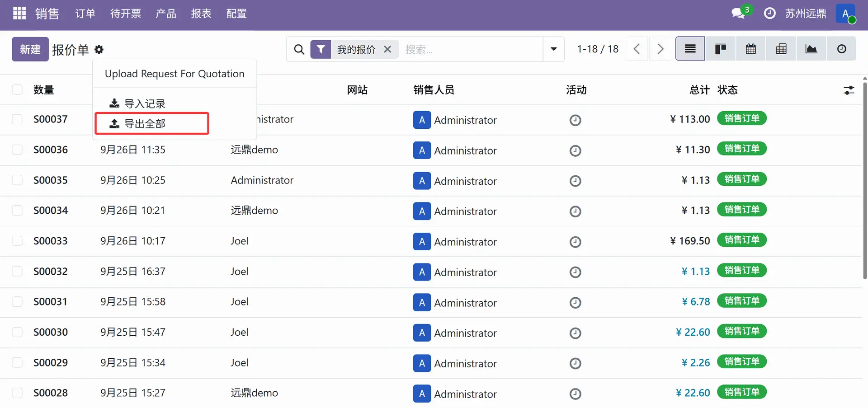The image size is (868, 408).
Task: Switch to activity view
Action: click(841, 49)
